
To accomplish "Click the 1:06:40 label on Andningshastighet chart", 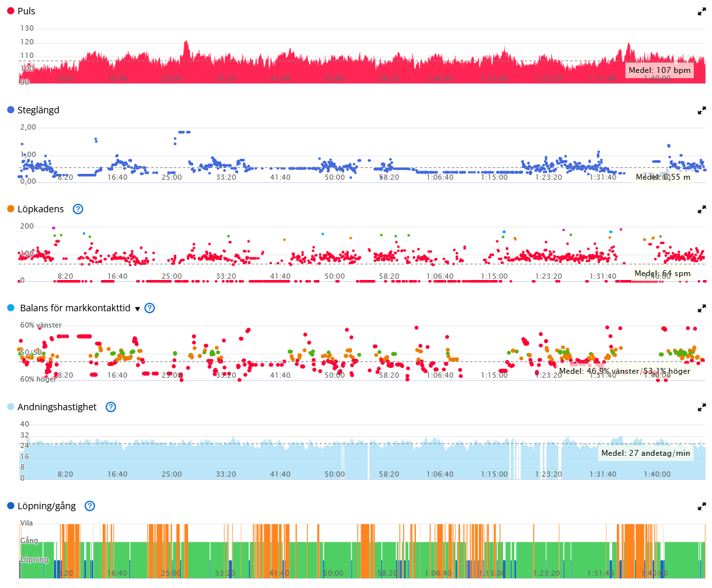I will coord(440,475).
